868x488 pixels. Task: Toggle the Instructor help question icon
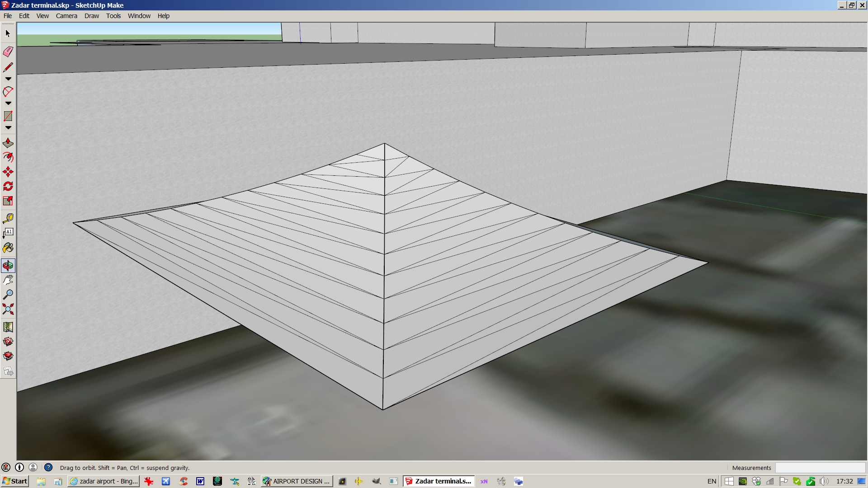(x=48, y=468)
